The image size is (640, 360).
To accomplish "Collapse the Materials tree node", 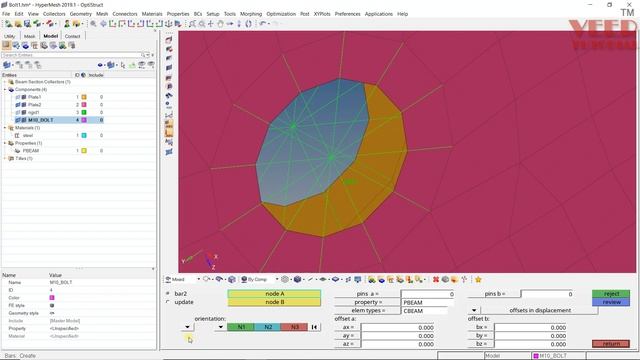I will (5, 128).
